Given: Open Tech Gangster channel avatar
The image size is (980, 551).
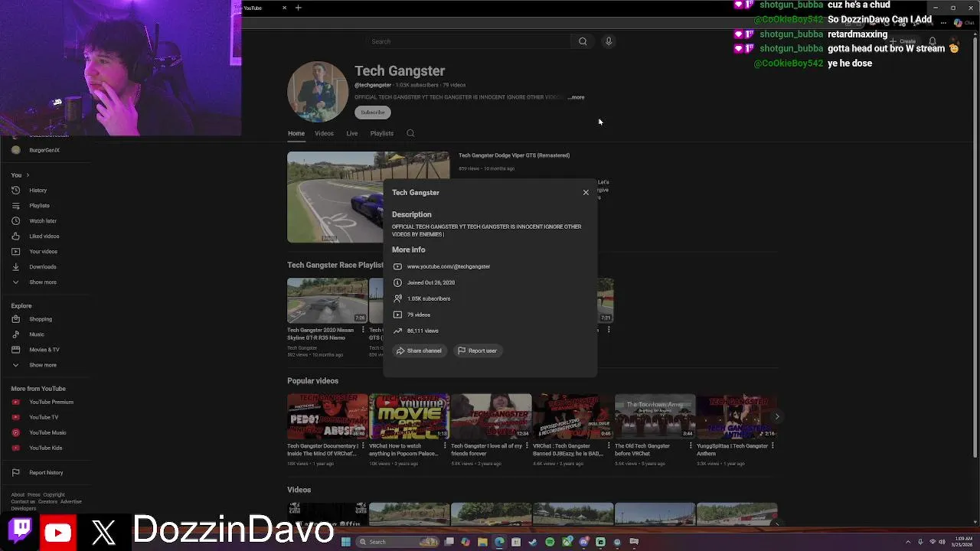Looking at the screenshot, I should (x=318, y=92).
